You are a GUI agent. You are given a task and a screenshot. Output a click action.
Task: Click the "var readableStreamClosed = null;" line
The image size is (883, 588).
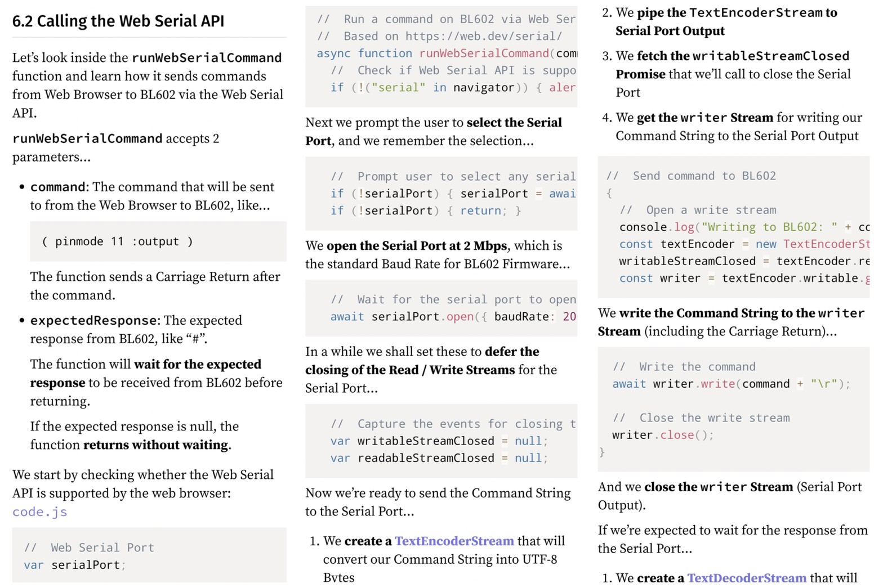(x=439, y=458)
